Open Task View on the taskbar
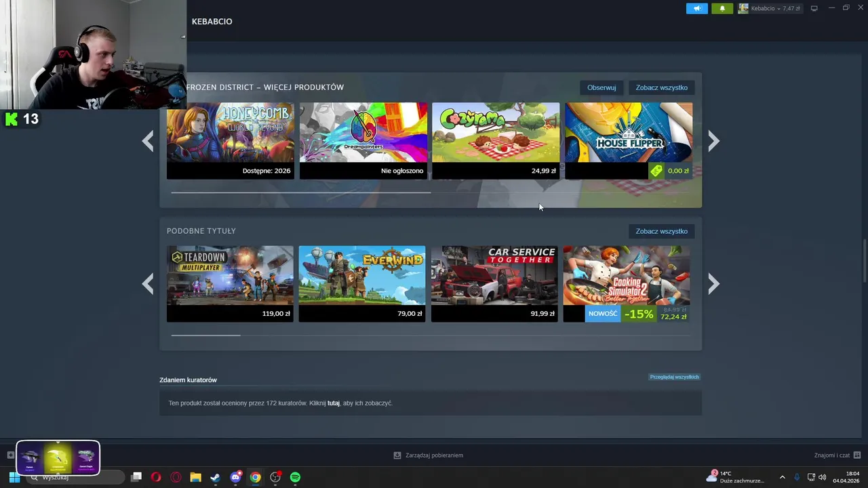 (136, 477)
